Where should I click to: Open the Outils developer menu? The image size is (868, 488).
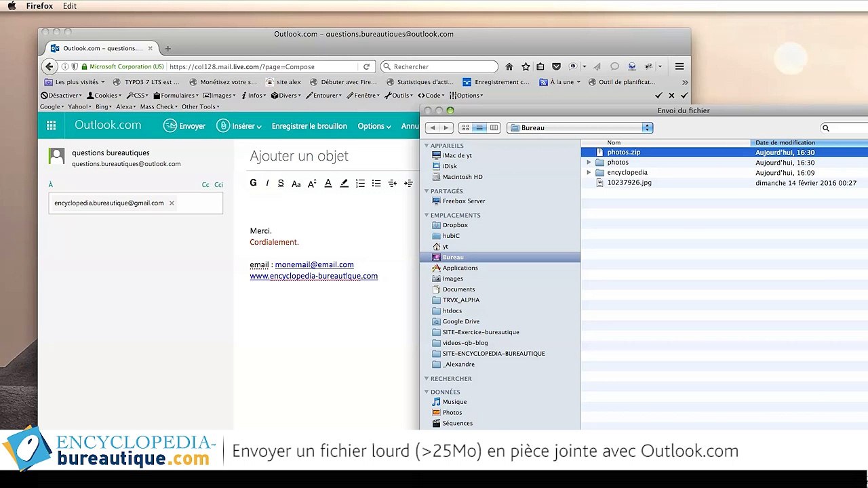(x=399, y=96)
